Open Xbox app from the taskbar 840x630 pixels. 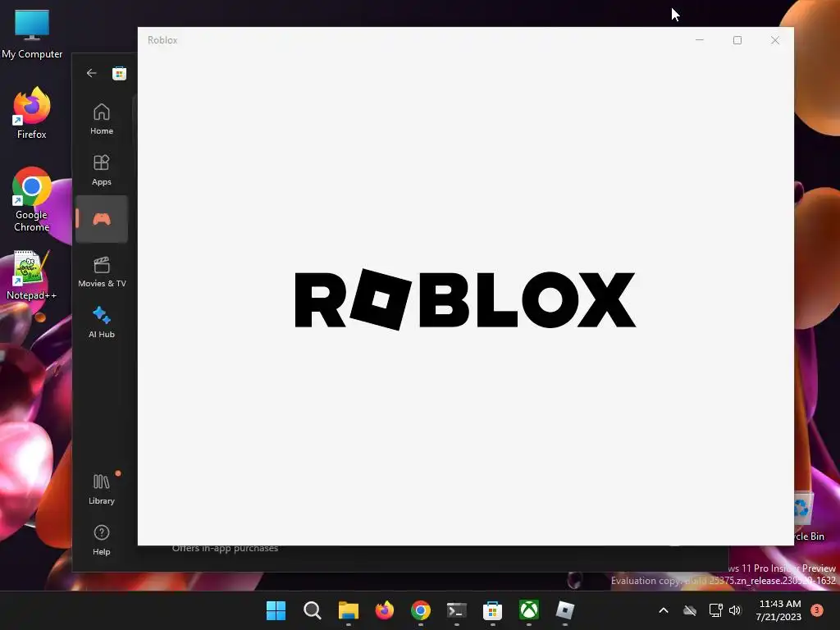[529, 610]
